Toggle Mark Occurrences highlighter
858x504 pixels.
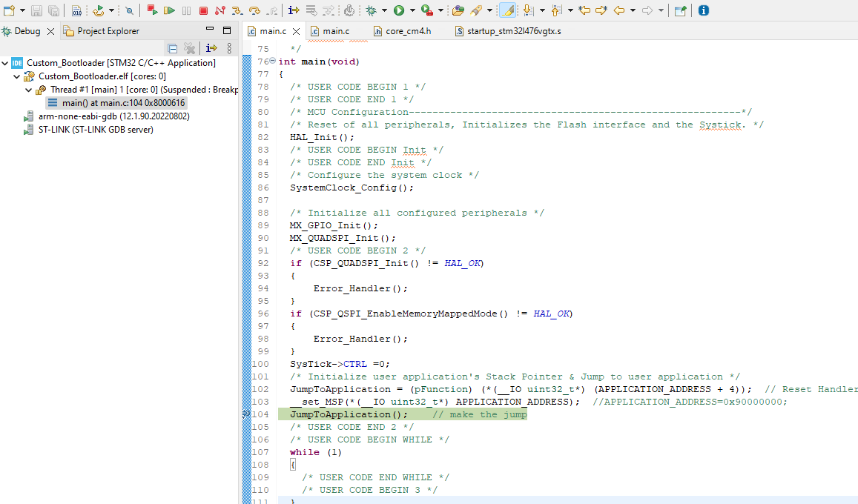(506, 10)
